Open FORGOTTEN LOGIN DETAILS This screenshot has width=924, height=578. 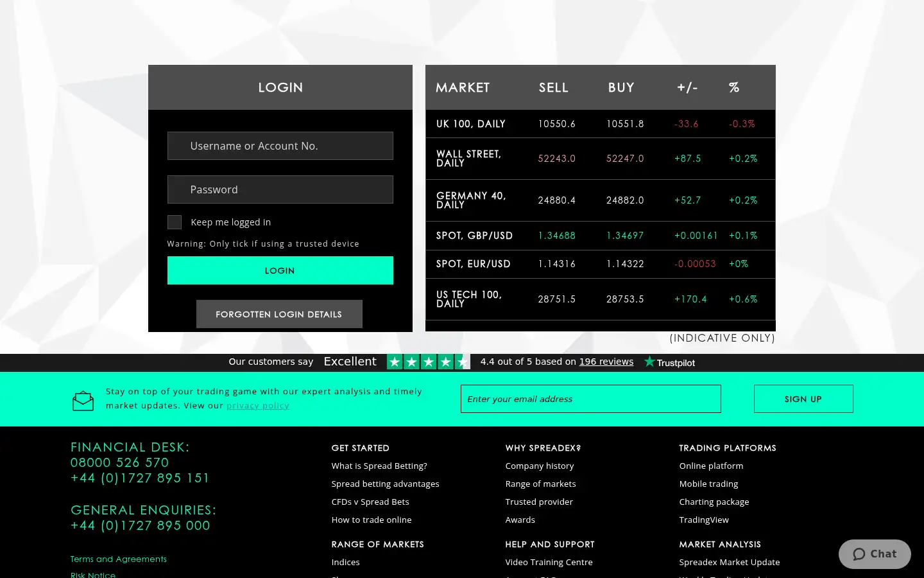[279, 314]
